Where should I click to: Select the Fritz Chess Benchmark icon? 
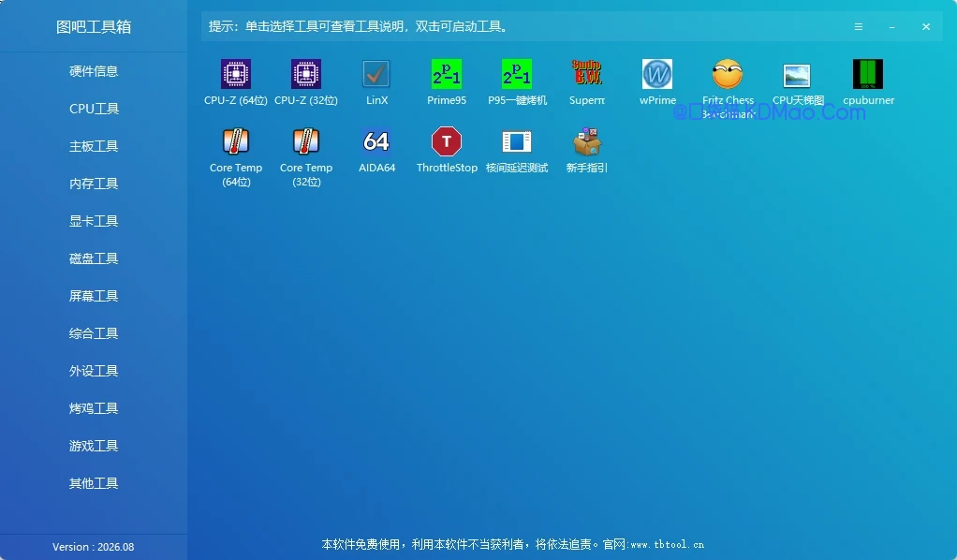pos(728,75)
